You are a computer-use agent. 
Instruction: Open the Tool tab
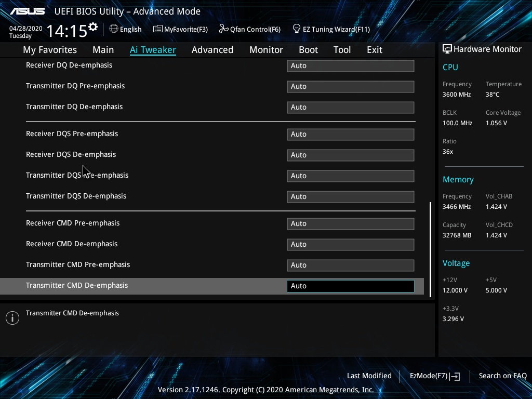pos(342,50)
